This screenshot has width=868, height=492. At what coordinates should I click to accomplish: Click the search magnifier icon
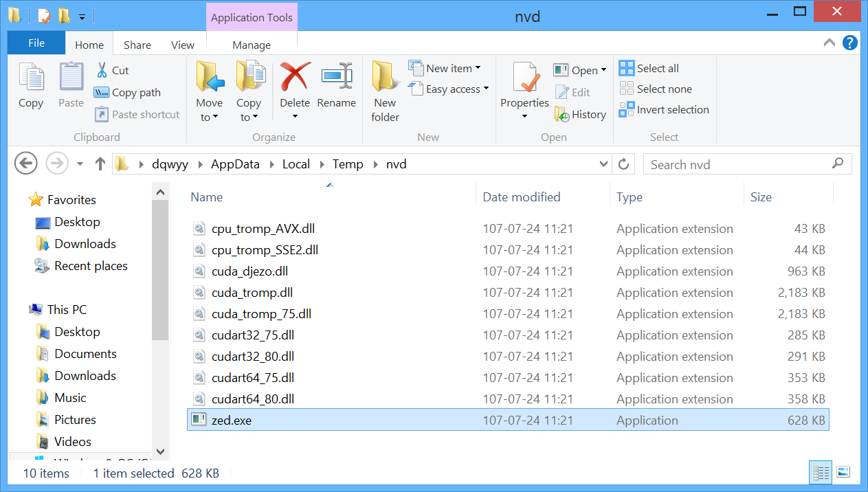click(837, 164)
